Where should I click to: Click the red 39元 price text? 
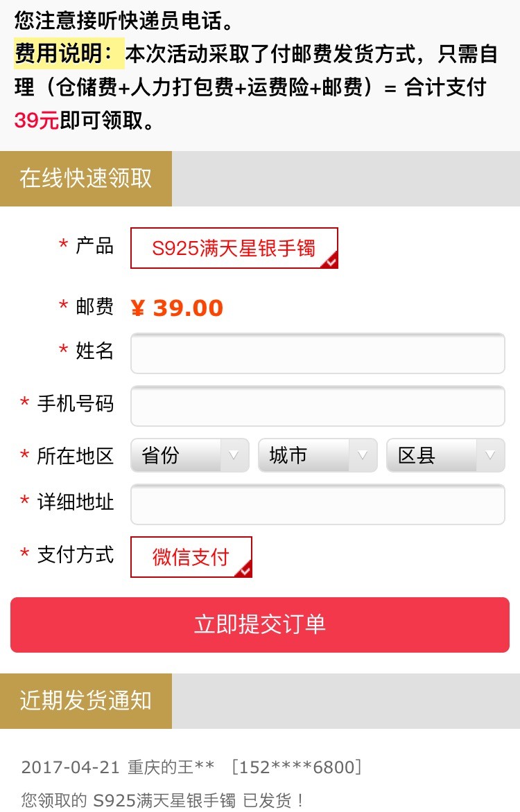click(x=36, y=120)
